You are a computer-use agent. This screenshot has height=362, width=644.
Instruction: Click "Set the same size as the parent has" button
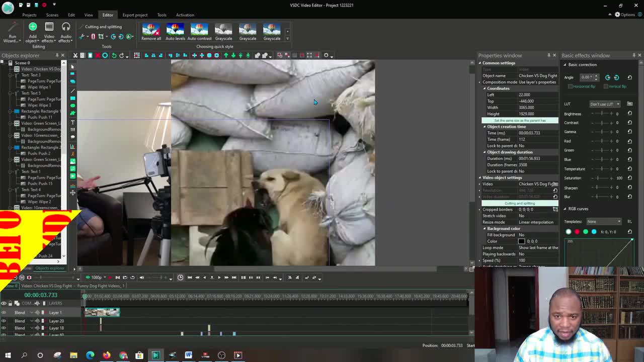(x=520, y=120)
